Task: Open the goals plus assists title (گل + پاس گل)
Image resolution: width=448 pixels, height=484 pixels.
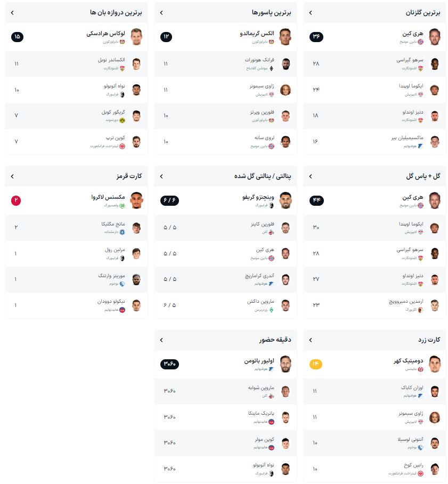Action: point(423,176)
